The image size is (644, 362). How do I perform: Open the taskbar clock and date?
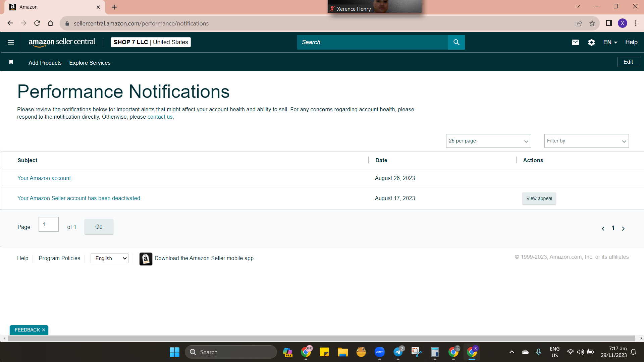[x=614, y=352]
